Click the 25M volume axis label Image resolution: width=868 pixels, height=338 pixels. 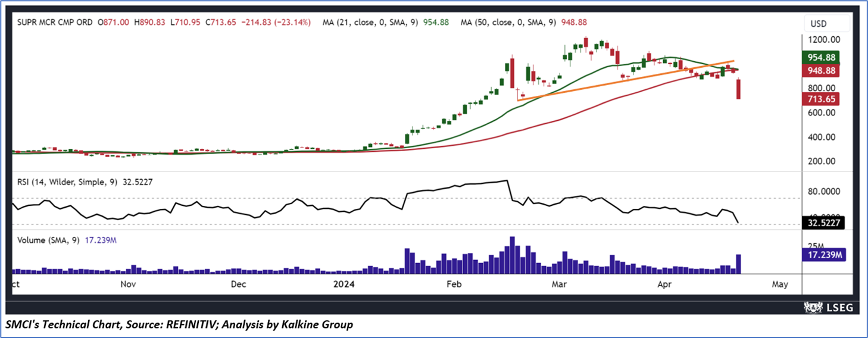point(816,246)
